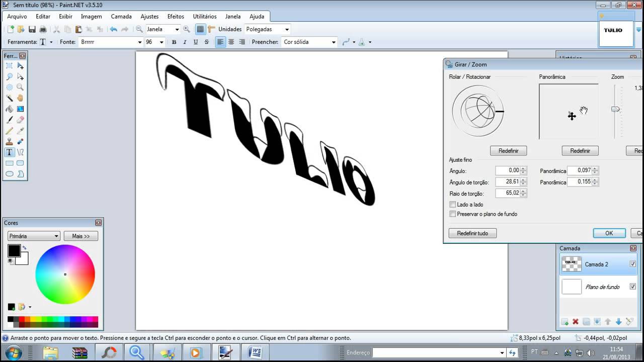644x362 pixels.
Task: Expand the Unidades Polegadas dropdown
Action: 287,29
